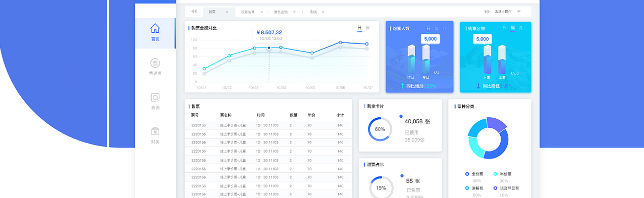Image resolution: width=644 pixels, height=198 pixels.
Task: Click the 昨日 bar in 购票人数
Action: [x=411, y=59]
